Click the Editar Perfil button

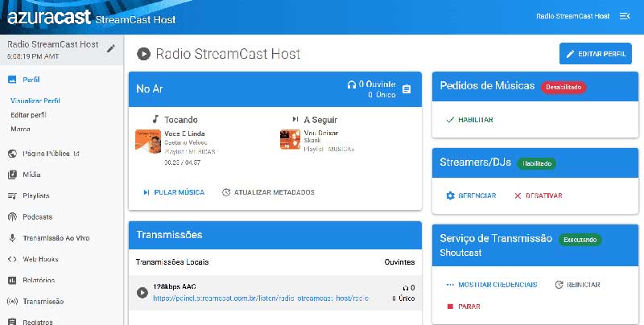[x=596, y=54]
